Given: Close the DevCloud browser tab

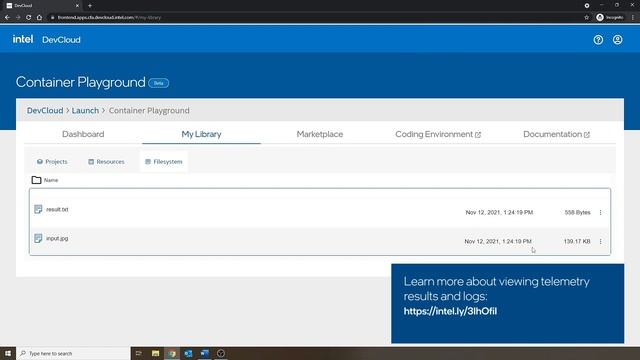Looking at the screenshot, I should point(77,6).
